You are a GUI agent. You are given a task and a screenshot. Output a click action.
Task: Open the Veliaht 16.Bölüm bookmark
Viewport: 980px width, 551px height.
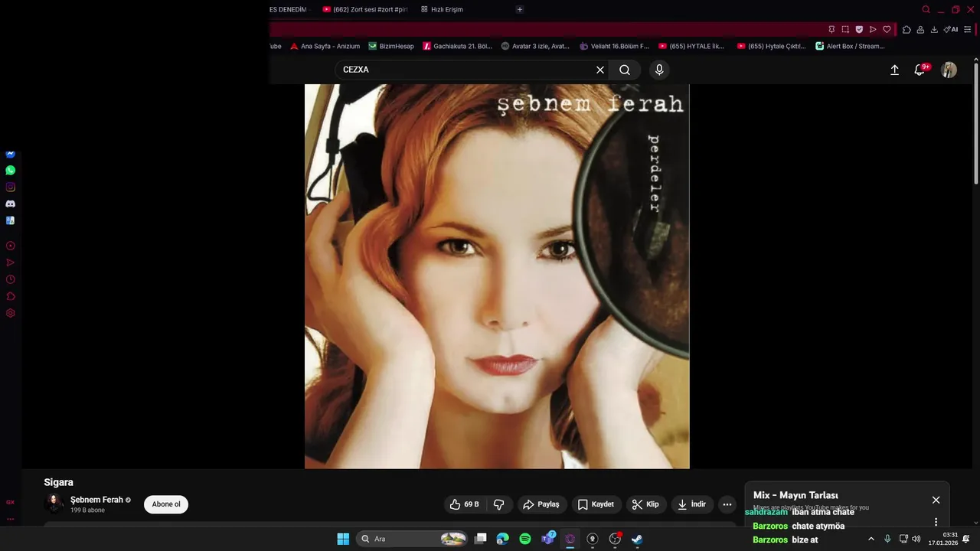614,46
